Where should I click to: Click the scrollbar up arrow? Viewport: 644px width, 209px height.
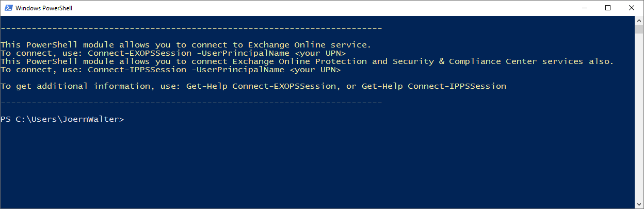click(639, 20)
